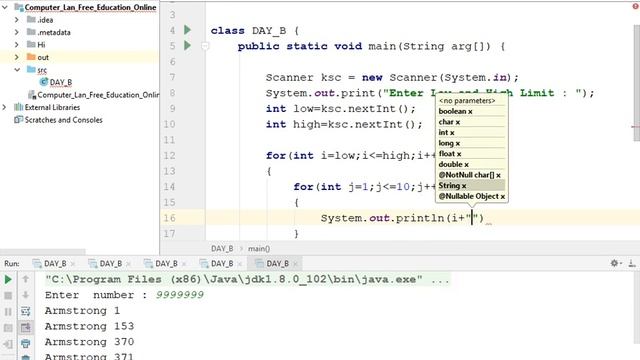
Task: Click the run gutter arrow beside class DAY_B
Action: pos(187,30)
